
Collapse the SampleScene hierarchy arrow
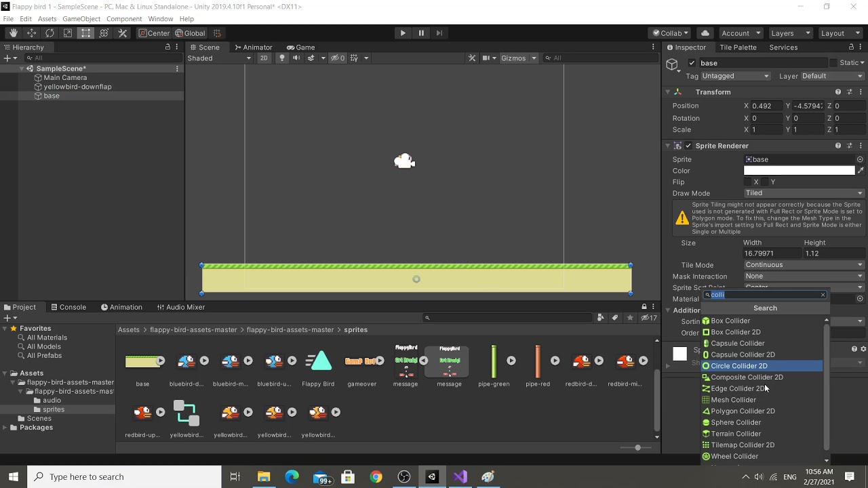click(22, 68)
